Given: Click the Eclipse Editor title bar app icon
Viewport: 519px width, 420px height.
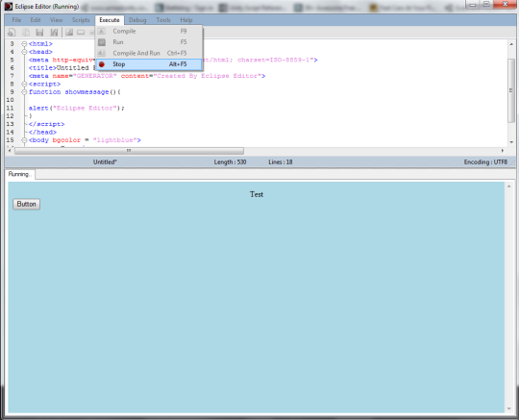Looking at the screenshot, I should click(x=9, y=7).
